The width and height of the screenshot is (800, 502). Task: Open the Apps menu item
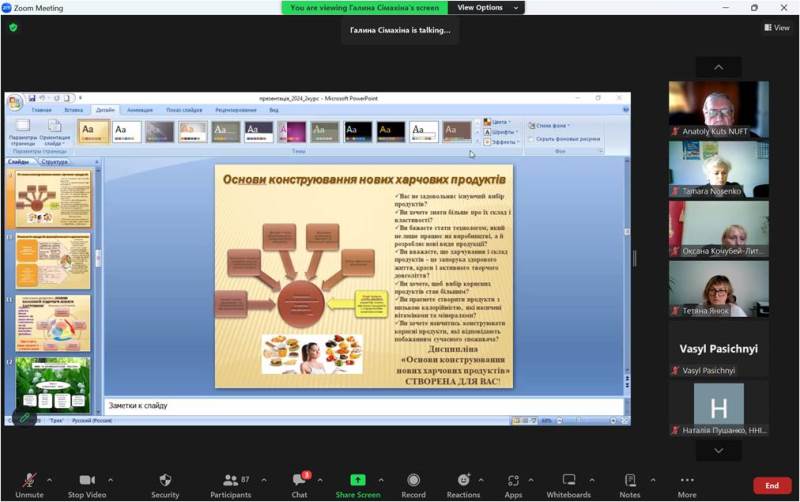[x=513, y=480]
